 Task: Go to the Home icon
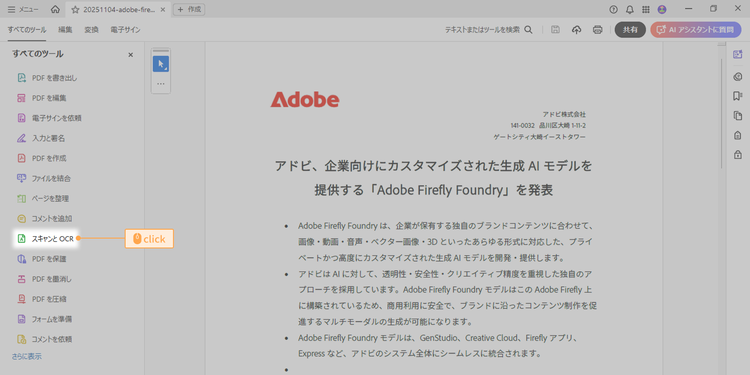[x=55, y=10]
